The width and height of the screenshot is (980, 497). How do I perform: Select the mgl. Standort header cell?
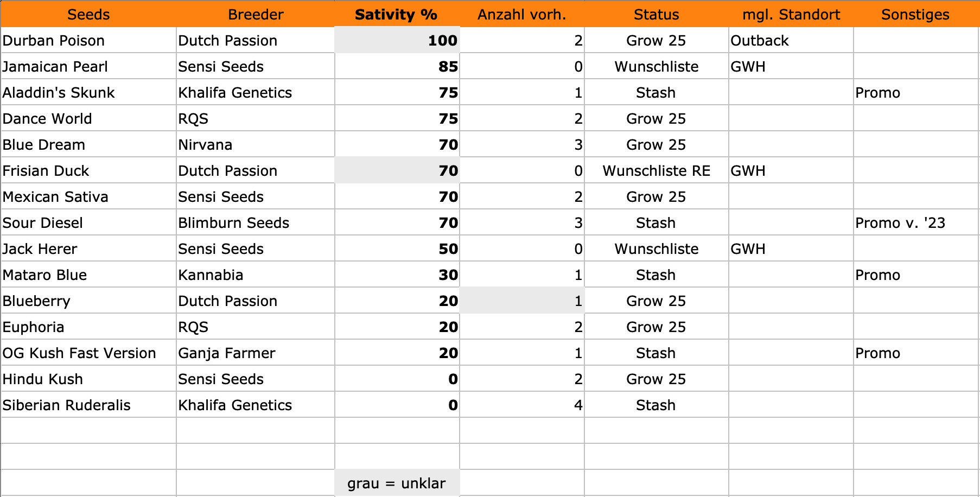coord(791,15)
